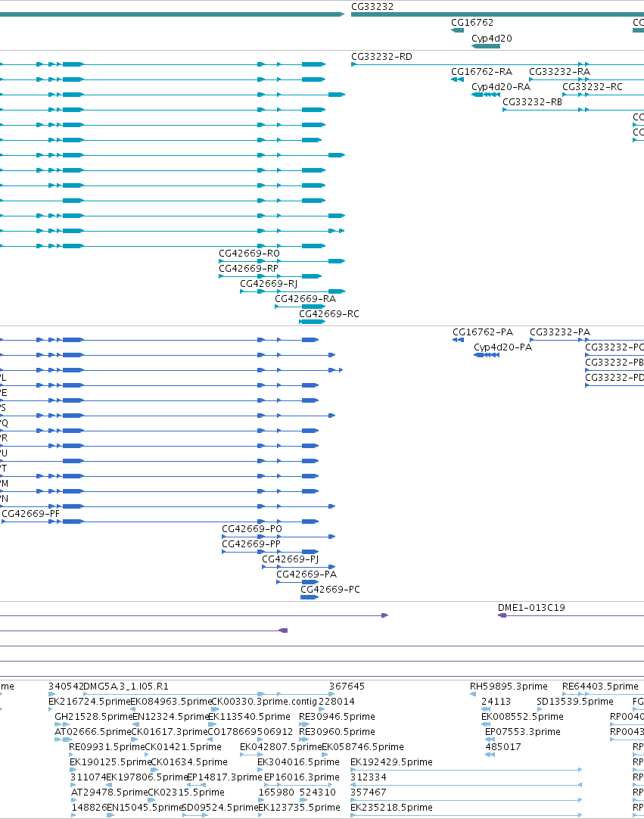Select the 165980 feature label
Viewport: 644px width, 819px height.
[276, 793]
